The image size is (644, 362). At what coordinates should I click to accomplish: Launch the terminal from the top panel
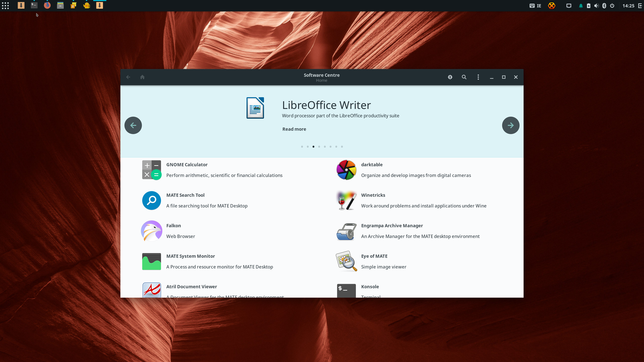(34, 5)
